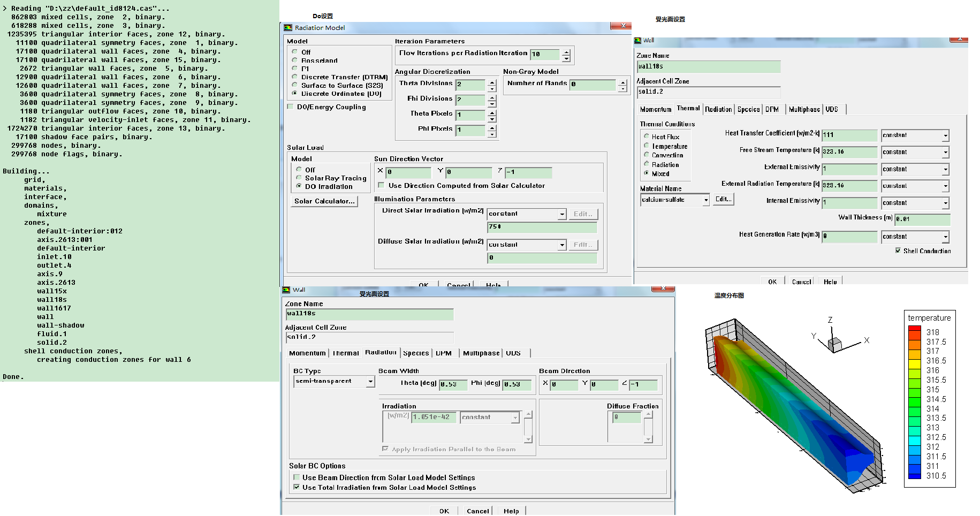The height and width of the screenshot is (516, 980).
Task: Select Solar Ray Tracing solar load model
Action: pos(299,178)
